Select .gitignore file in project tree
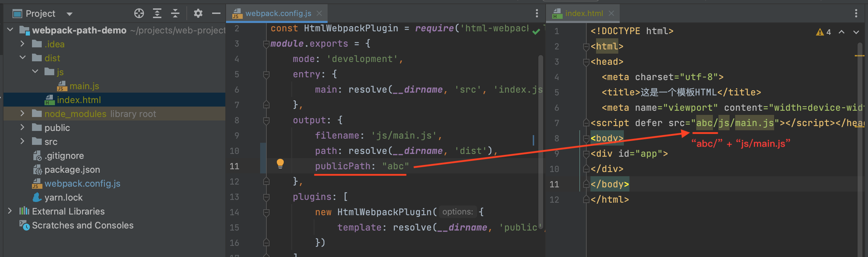Viewport: 868px width, 257px height. click(x=64, y=156)
